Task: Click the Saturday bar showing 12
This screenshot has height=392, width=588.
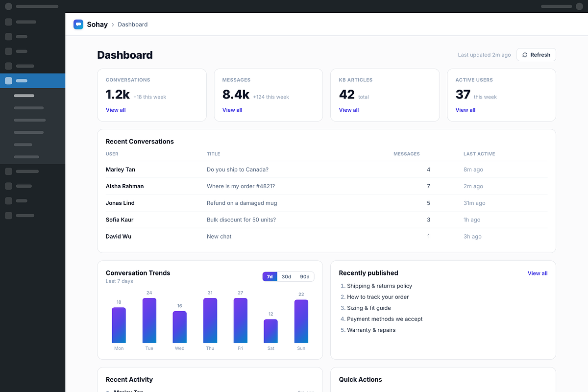Action: (271, 331)
